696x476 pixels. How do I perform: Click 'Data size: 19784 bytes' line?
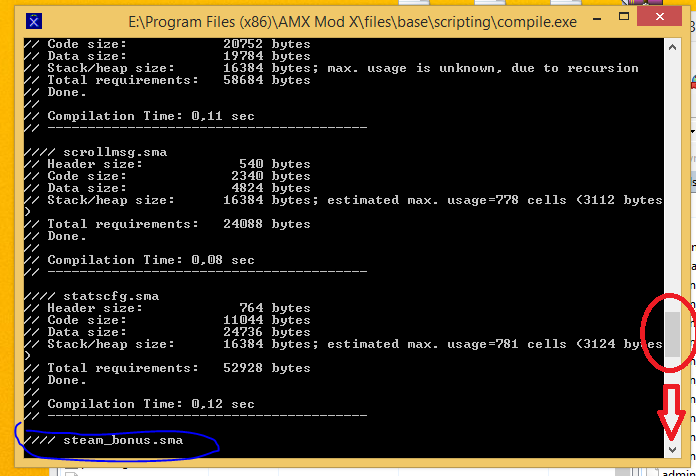pyautogui.click(x=167, y=56)
